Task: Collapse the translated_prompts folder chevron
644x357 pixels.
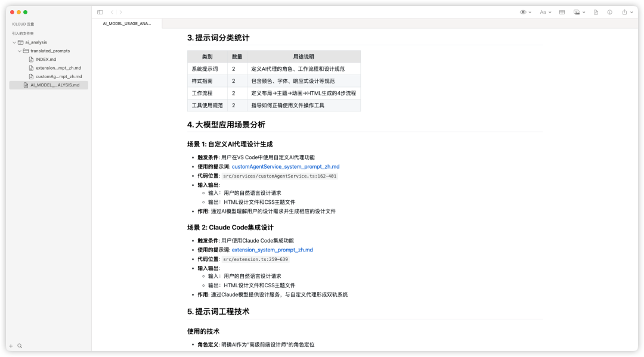Action: tap(19, 51)
